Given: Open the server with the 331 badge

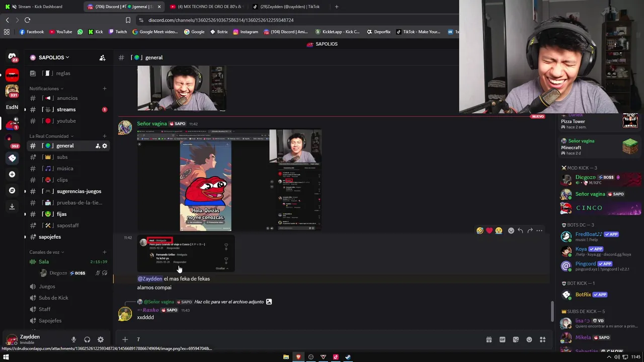Looking at the screenshot, I should (12, 91).
